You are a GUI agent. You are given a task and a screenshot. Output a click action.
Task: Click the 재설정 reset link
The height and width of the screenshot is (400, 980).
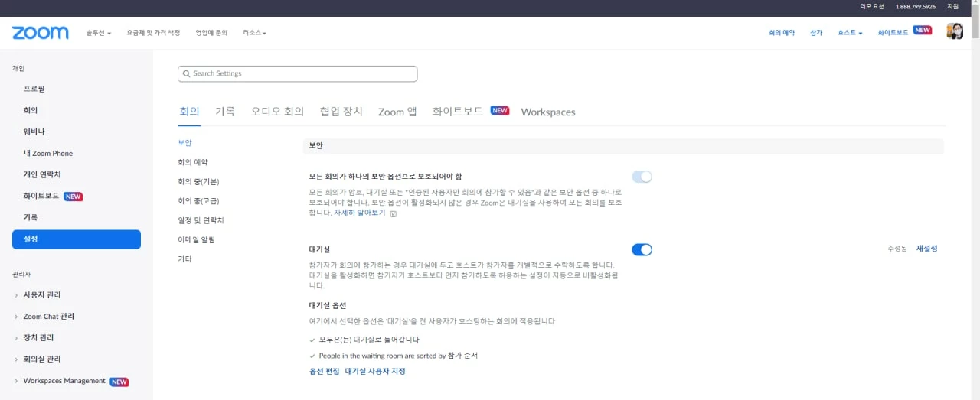tap(927, 249)
